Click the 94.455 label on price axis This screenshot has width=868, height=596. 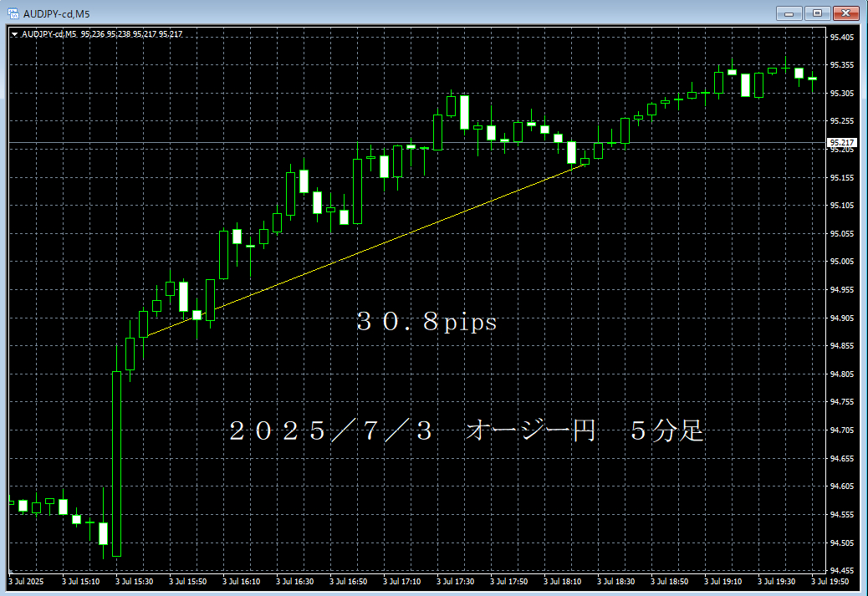[841, 571]
